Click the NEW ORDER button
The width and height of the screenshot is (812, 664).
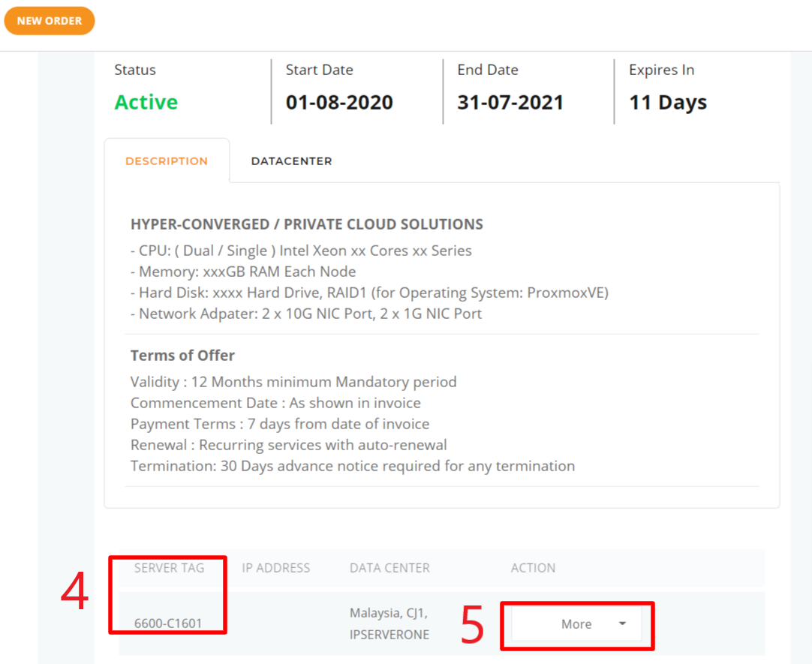click(50, 21)
